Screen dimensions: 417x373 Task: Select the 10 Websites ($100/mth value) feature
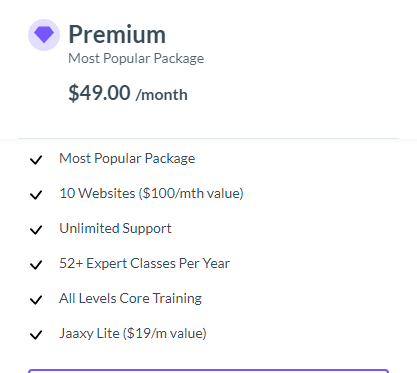[151, 193]
